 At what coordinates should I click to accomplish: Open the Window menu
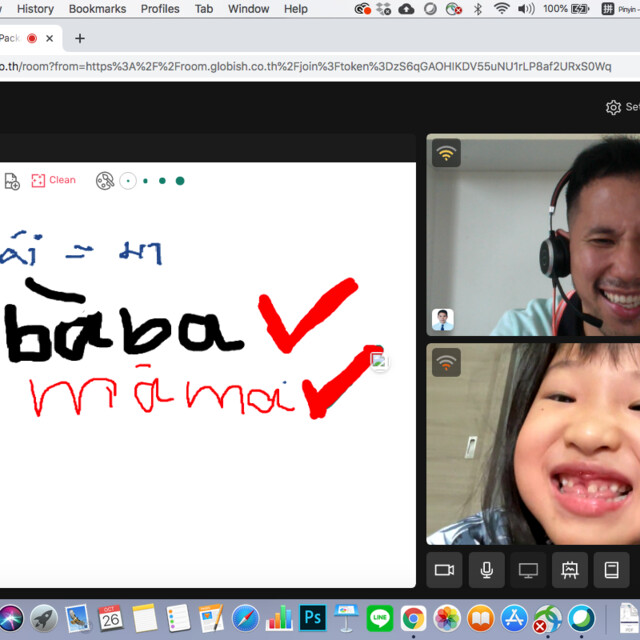(x=248, y=9)
